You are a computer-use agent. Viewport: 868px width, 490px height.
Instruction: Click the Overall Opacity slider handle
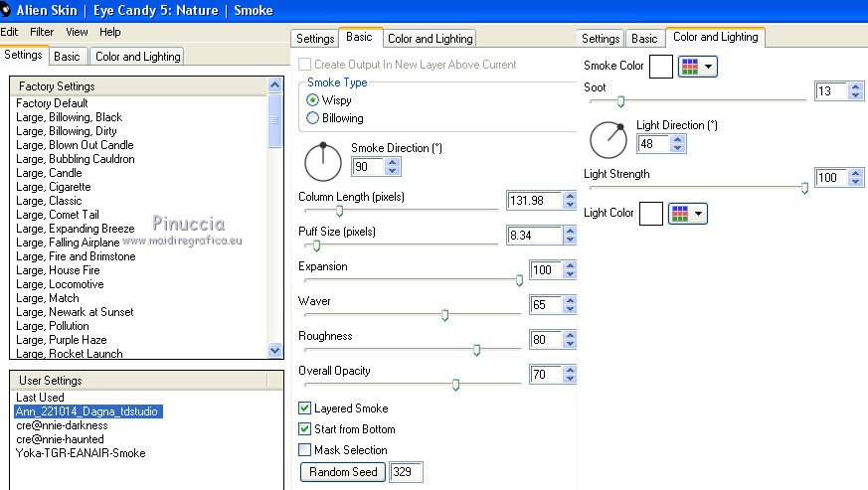click(x=455, y=384)
